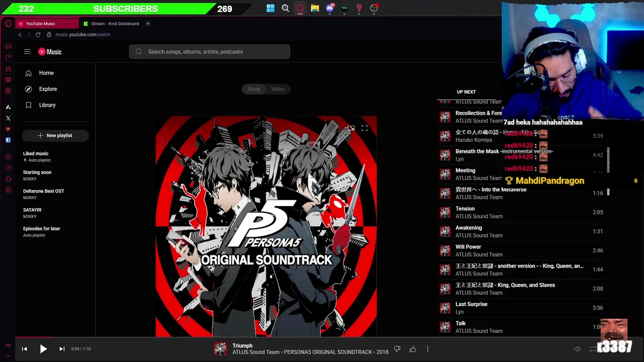Open Bitwarden extension in Opera sidebar
The image size is (644, 362).
(8, 140)
